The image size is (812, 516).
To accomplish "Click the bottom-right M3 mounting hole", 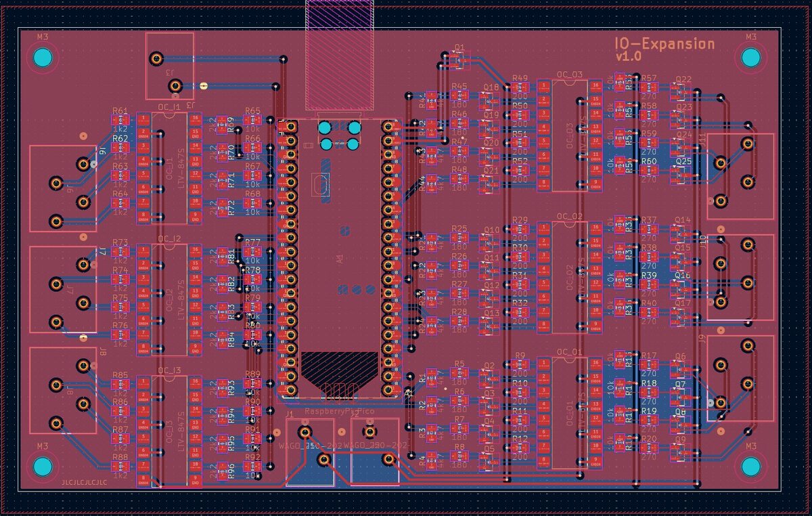I will 750,467.
